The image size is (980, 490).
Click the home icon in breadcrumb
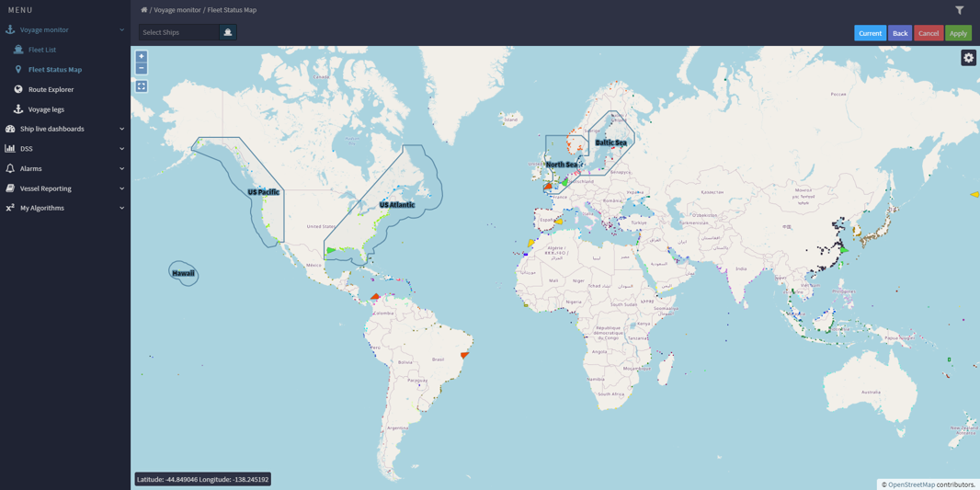pos(143,10)
